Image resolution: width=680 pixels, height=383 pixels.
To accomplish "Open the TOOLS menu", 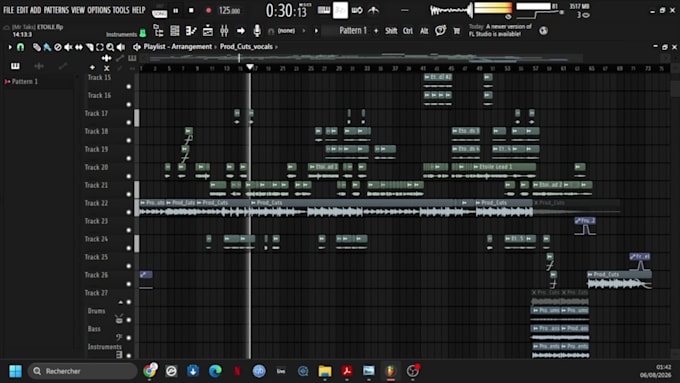I will (121, 10).
